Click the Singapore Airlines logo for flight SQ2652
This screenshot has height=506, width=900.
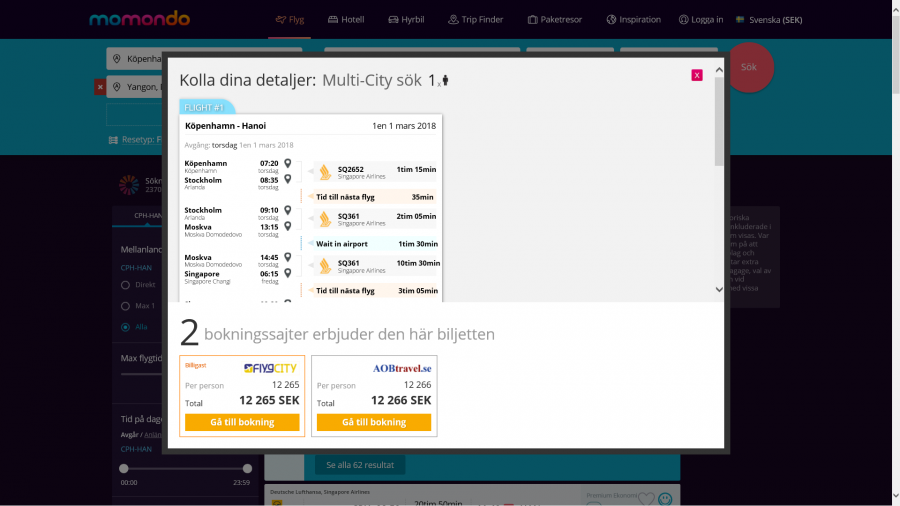[x=325, y=171]
